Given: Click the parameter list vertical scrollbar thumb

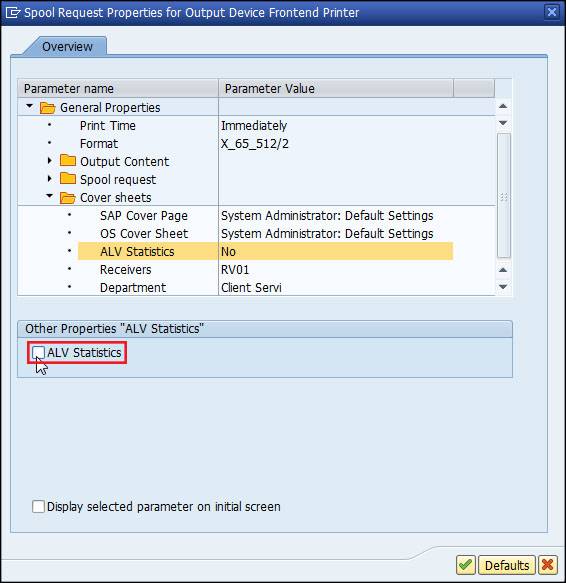Looking at the screenshot, I should click(504, 196).
